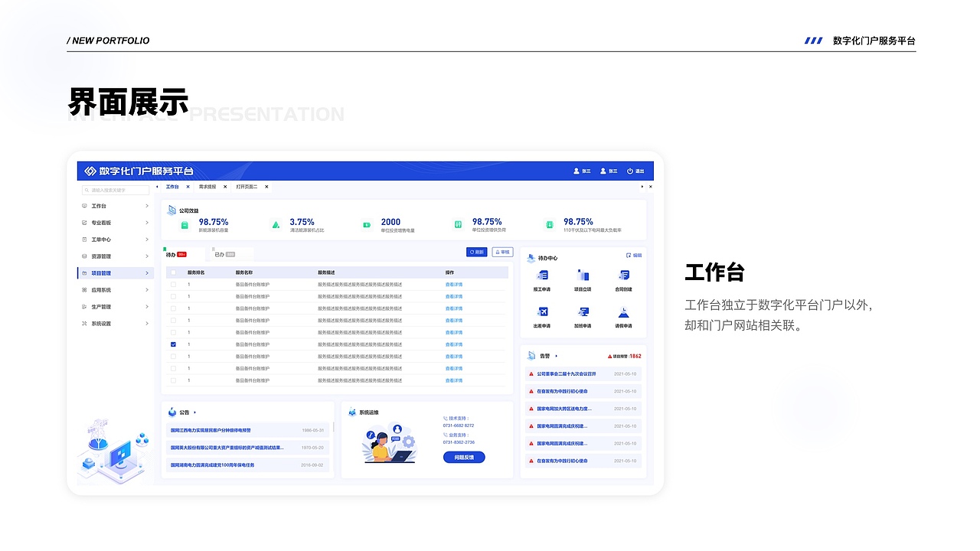Close the 工作台 tab
The width and height of the screenshot is (980, 551).
point(188,187)
